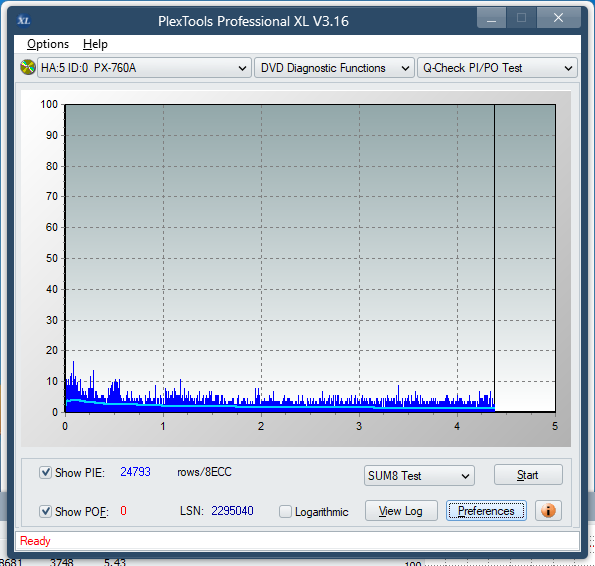The image size is (595, 566).
Task: Click the disc drive icon beside HA:5
Action: pyautogui.click(x=28, y=67)
